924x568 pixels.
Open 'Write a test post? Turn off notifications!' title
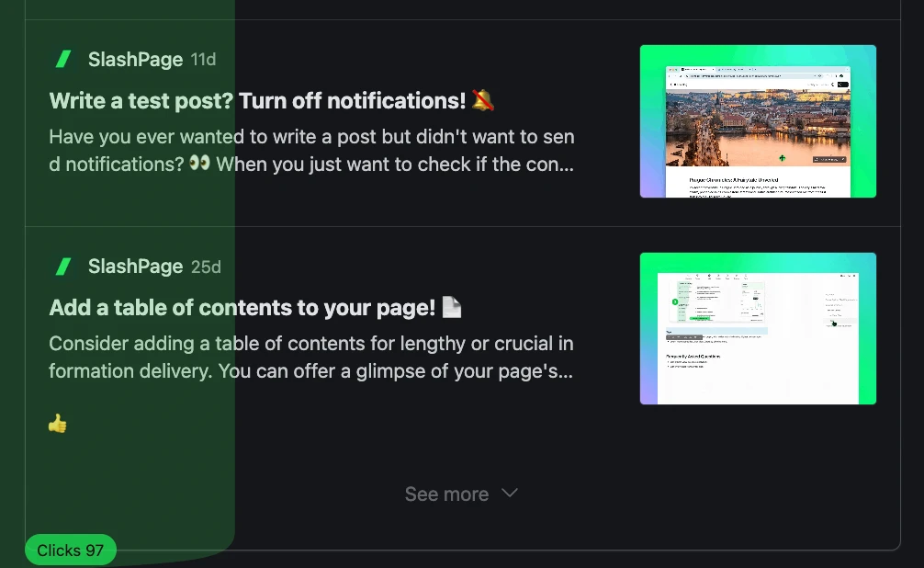click(x=257, y=101)
